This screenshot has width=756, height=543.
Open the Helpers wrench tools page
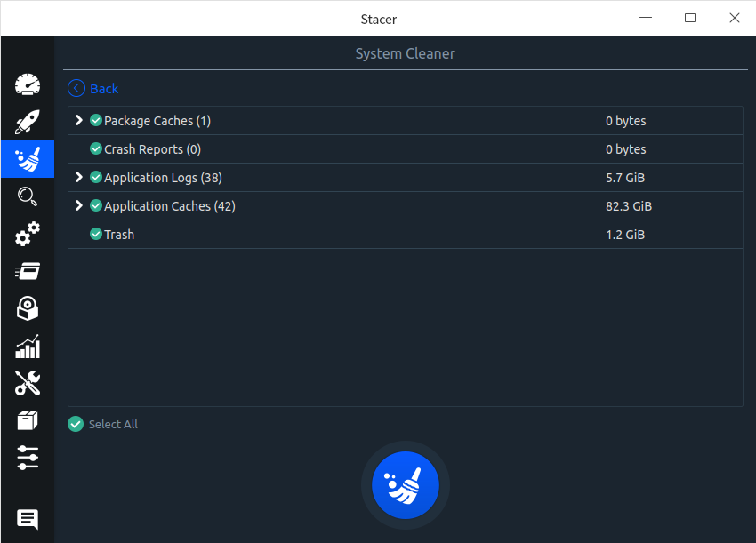28,384
